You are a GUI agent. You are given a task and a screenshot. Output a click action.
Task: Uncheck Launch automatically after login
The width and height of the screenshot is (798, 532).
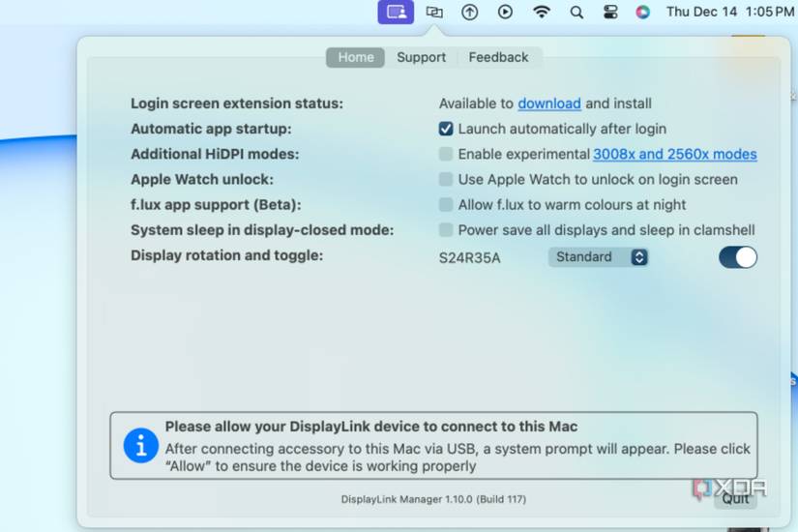coord(446,129)
